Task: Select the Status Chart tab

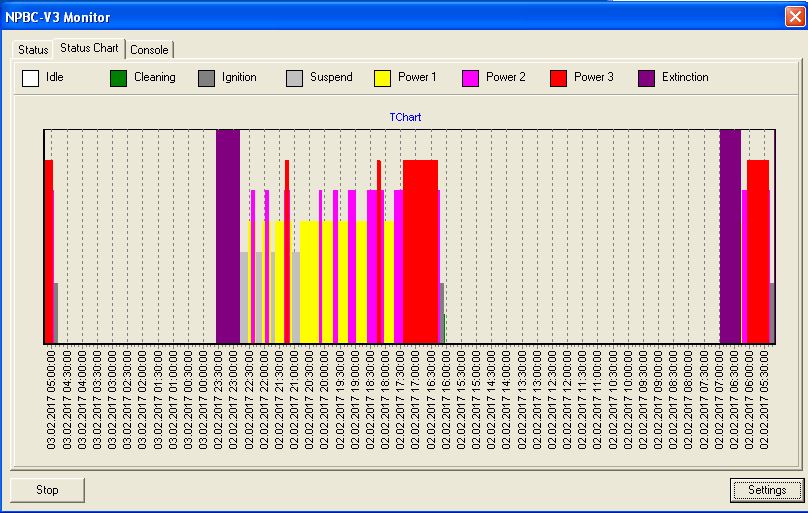Action: pyautogui.click(x=89, y=48)
